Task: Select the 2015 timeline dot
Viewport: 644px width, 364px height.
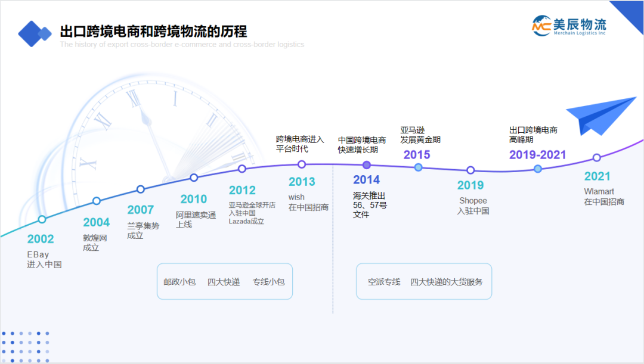Action: point(418,167)
